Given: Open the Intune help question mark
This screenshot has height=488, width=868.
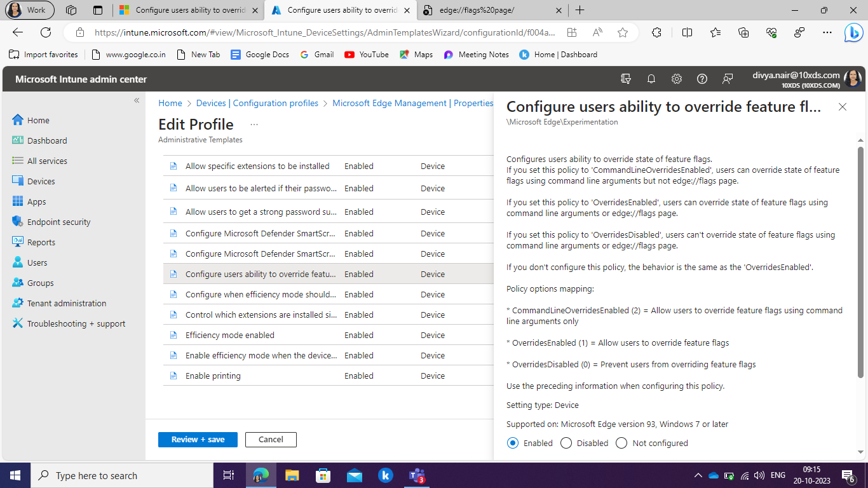Looking at the screenshot, I should (702, 79).
